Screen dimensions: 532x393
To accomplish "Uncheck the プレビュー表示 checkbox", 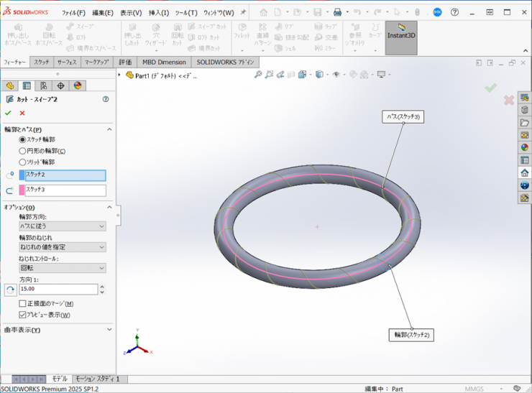I will [22, 315].
